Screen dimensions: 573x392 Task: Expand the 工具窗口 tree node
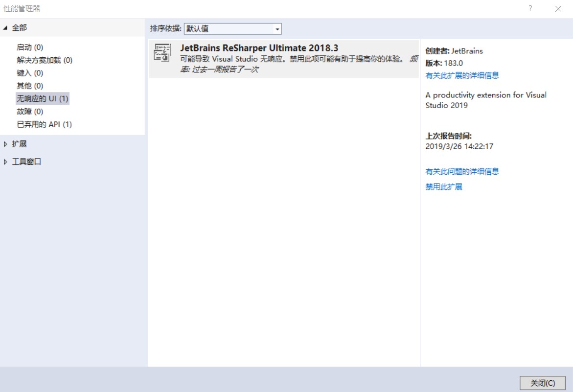point(5,162)
